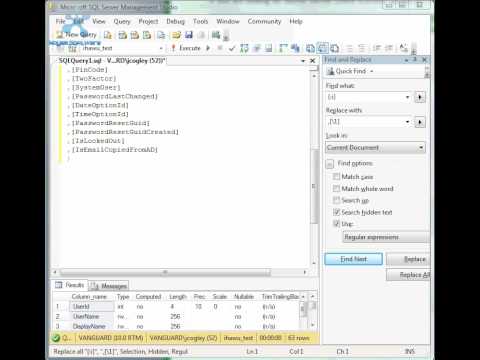480x360 pixels.
Task: Select the UserId cell in results grid
Action: (x=92, y=306)
